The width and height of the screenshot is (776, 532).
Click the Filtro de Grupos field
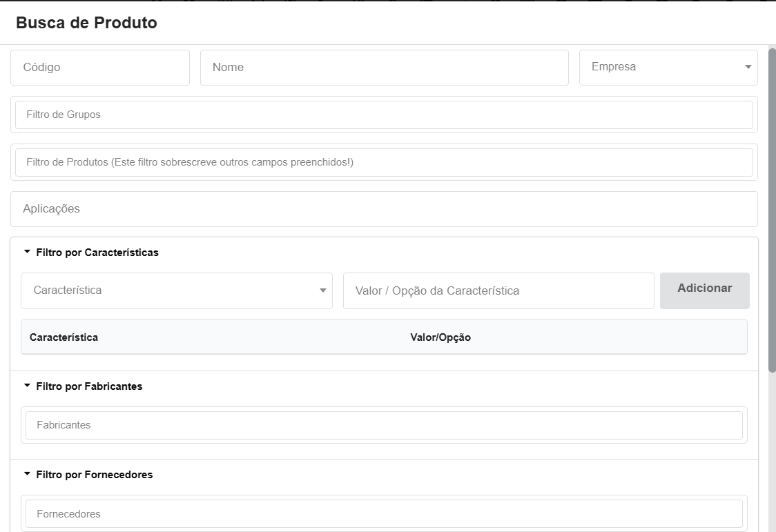[384, 115]
